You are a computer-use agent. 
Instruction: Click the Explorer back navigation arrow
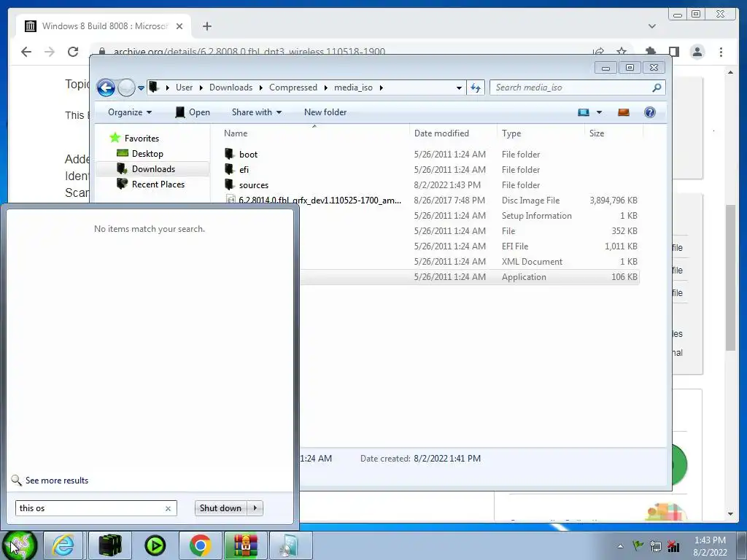[x=106, y=87]
